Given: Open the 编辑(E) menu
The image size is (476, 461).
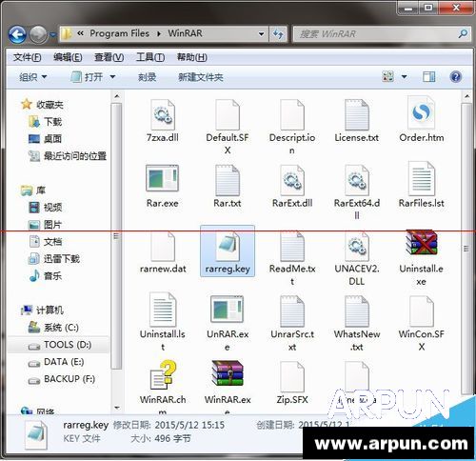Looking at the screenshot, I should (68, 57).
